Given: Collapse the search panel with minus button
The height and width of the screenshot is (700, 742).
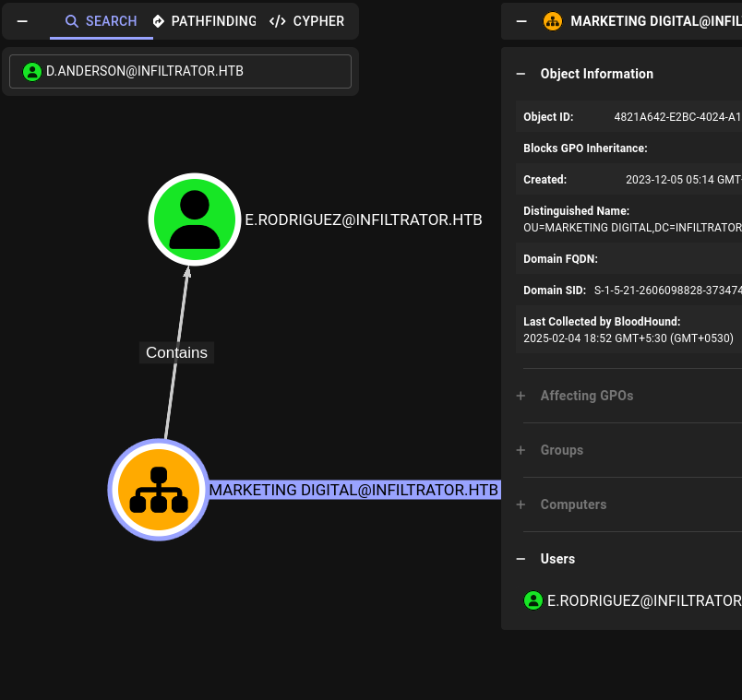Looking at the screenshot, I should pyautogui.click(x=22, y=21).
